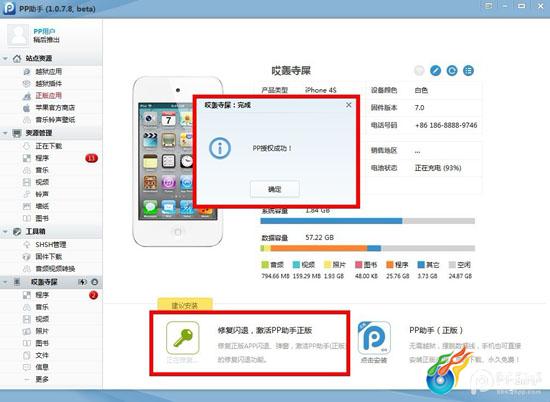550x402 pixels.
Task: Select SHSH管理 in the toolbox
Action: [51, 244]
